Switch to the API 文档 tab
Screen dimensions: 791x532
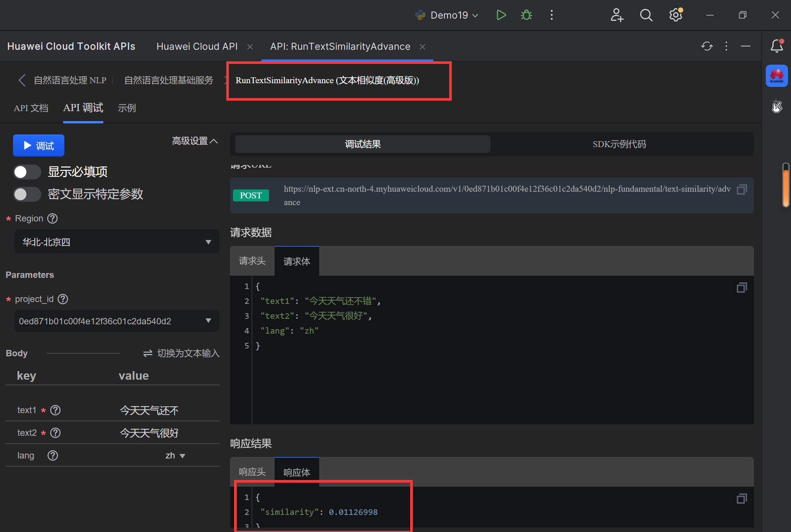(31, 108)
